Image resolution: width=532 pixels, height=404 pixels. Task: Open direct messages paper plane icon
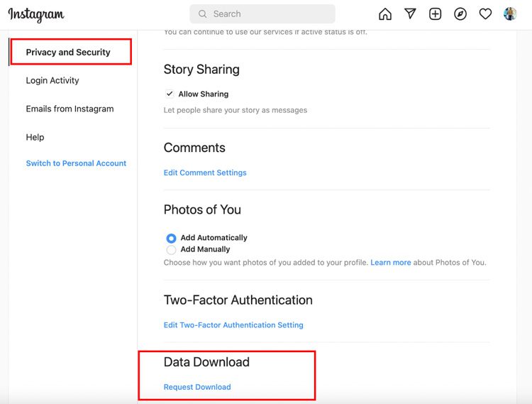[410, 13]
